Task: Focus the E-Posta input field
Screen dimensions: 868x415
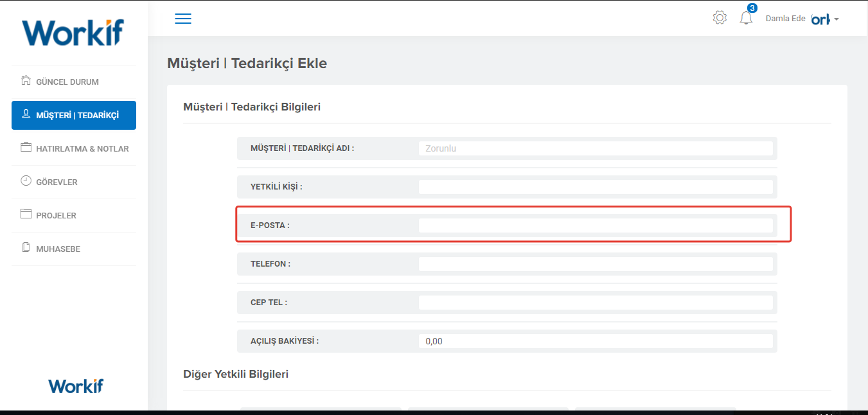Action: 595,225
